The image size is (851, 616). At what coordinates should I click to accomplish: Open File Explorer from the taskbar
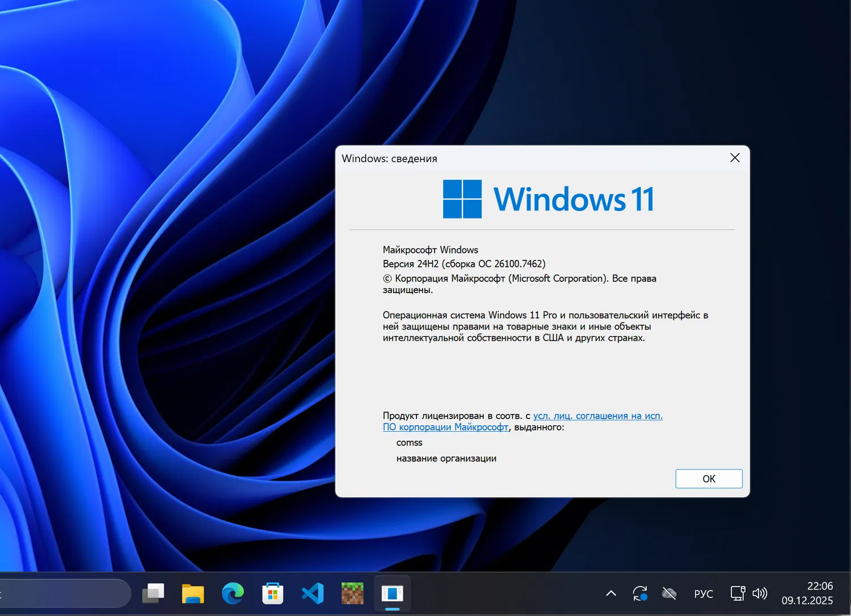point(193,593)
